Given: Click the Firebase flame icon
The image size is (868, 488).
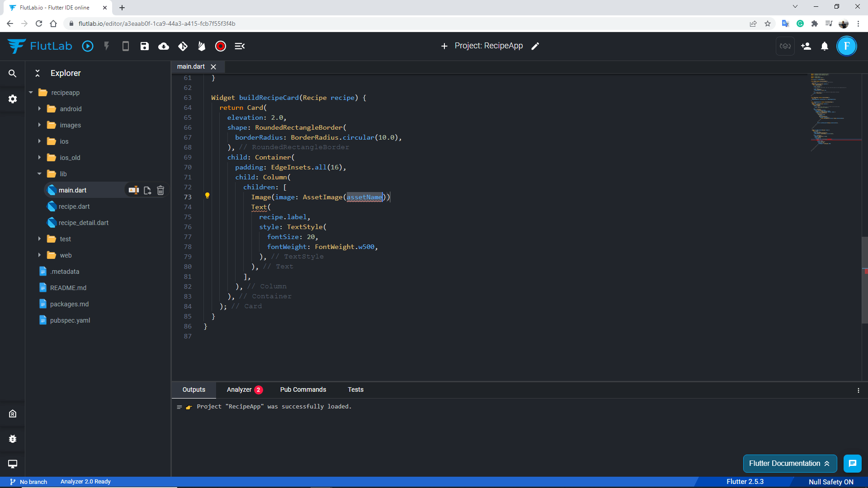Looking at the screenshot, I should point(202,46).
